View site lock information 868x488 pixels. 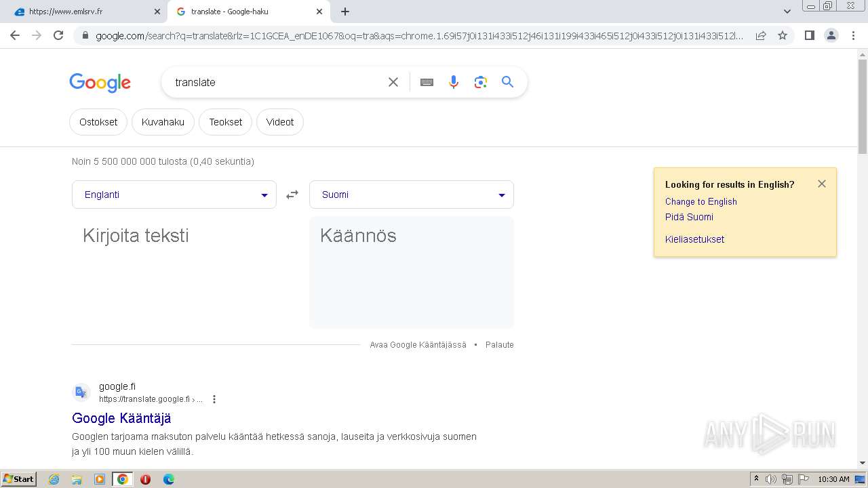click(x=85, y=35)
